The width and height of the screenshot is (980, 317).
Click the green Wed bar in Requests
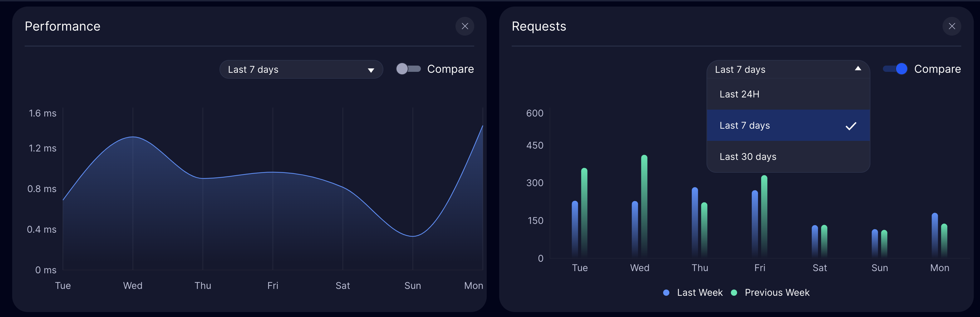click(x=644, y=206)
